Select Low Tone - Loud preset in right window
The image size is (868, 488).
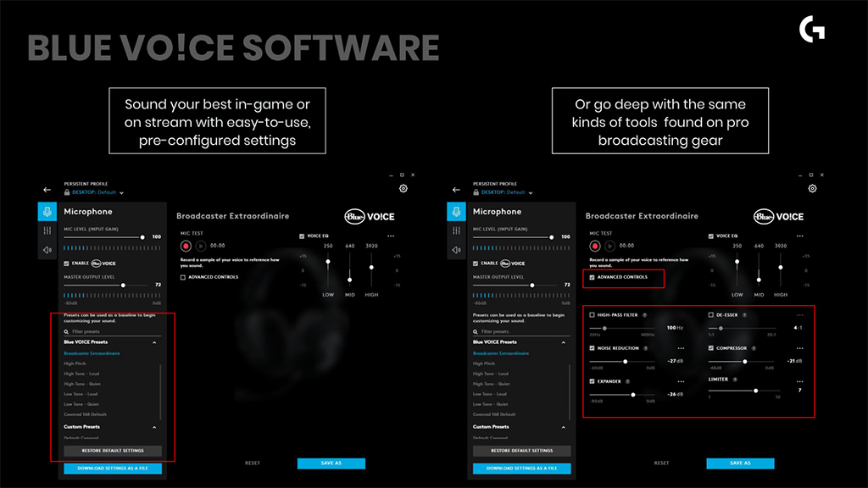(490, 394)
